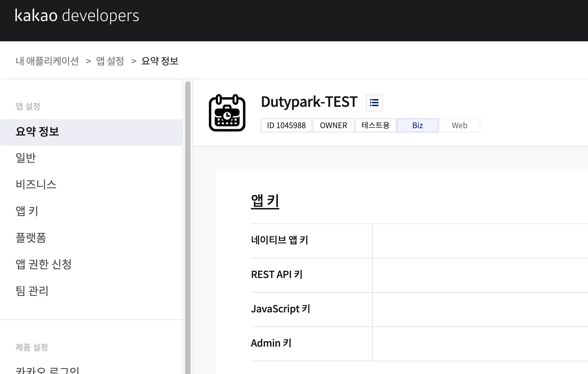Click the 테스트용 badge
Image resolution: width=588 pixels, height=374 pixels.
375,125
